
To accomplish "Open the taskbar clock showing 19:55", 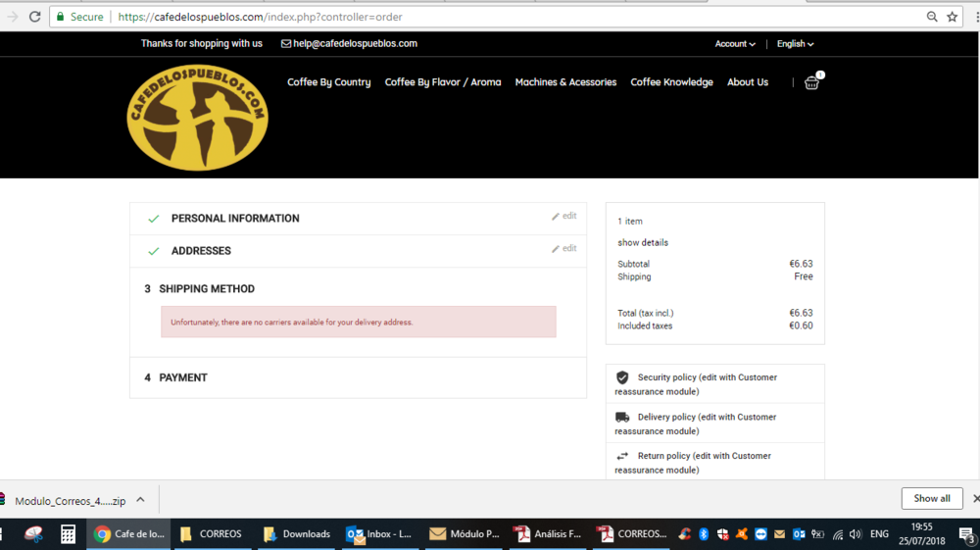I will point(922,533).
